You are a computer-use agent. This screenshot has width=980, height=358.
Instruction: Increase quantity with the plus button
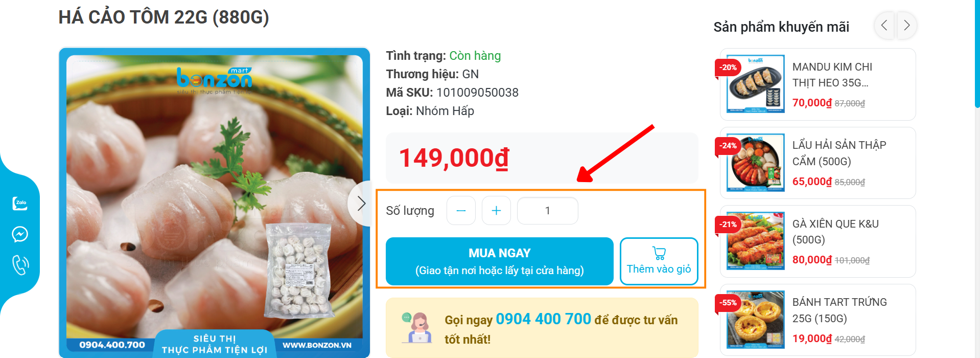tap(496, 211)
